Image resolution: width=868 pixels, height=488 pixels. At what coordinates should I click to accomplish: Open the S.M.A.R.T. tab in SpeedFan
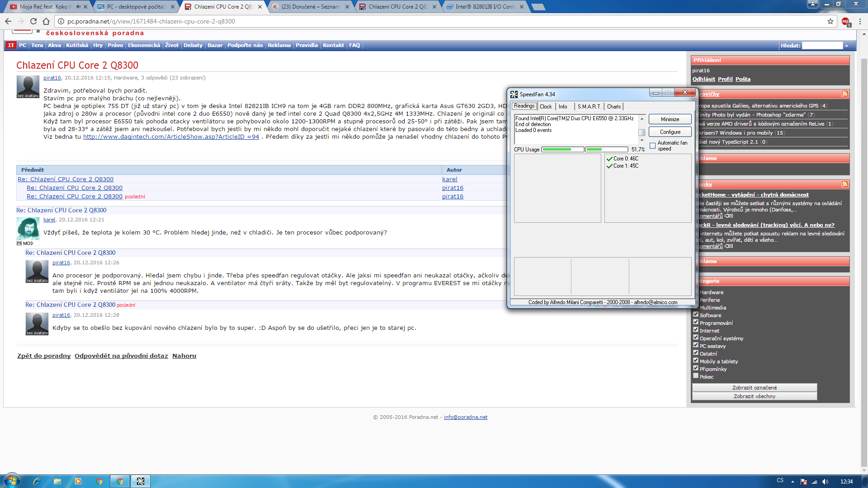click(589, 107)
